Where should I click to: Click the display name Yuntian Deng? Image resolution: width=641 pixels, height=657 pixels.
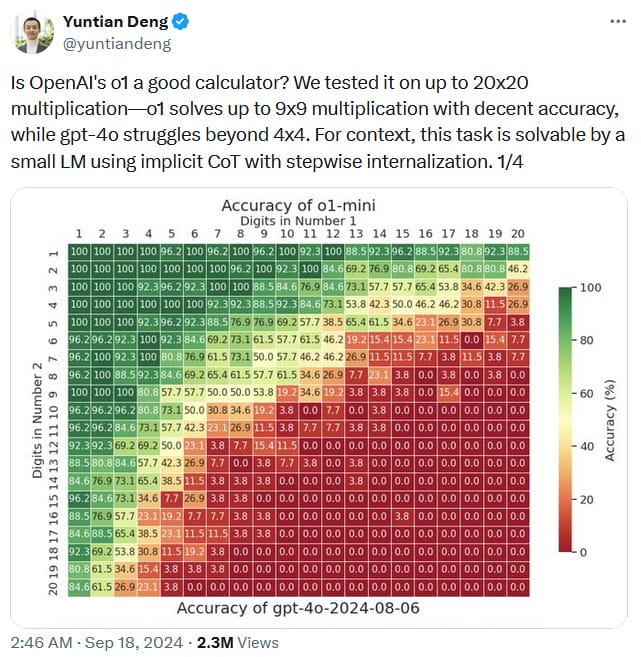click(111, 21)
